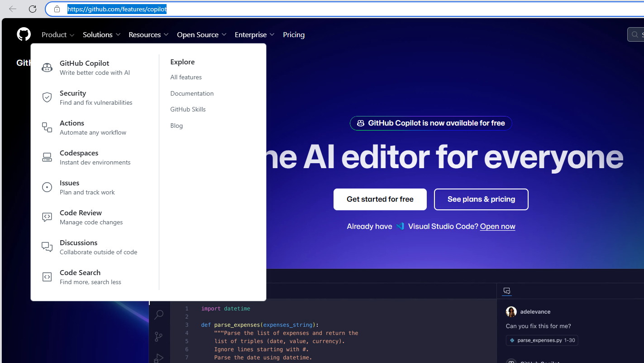Open the search magnifier in the header
The height and width of the screenshot is (363, 644).
(634, 34)
